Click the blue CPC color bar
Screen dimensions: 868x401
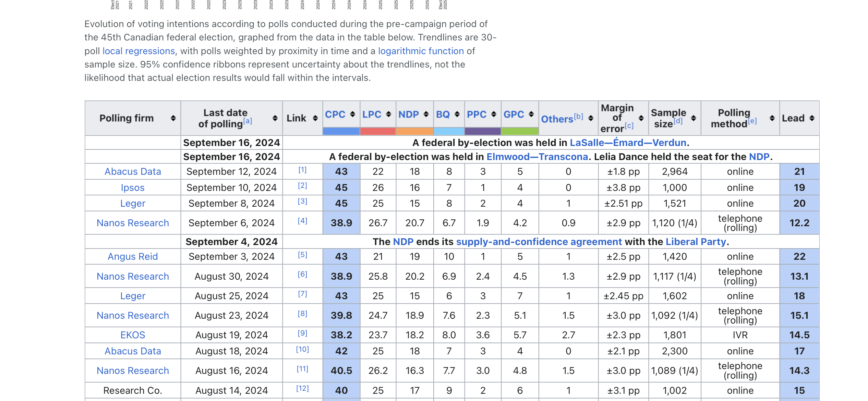point(341,131)
